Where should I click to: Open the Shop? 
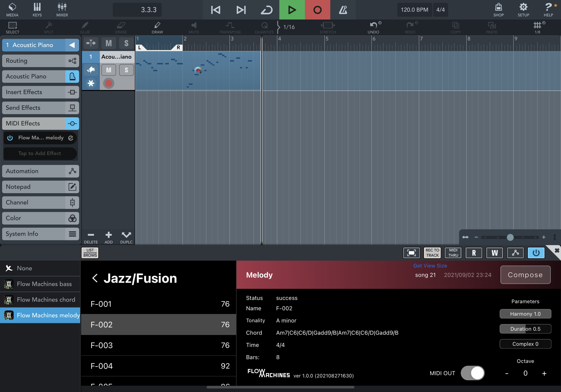pos(499,10)
